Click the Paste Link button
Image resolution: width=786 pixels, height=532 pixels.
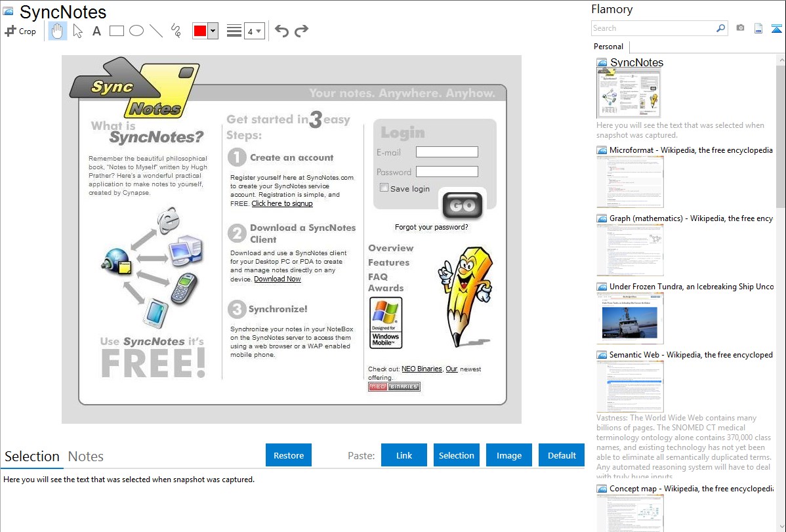point(404,455)
